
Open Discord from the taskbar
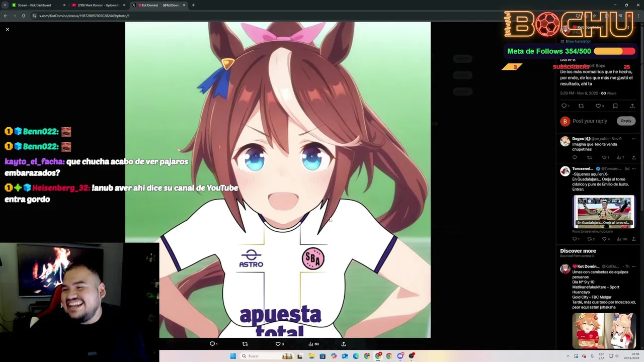(400, 356)
